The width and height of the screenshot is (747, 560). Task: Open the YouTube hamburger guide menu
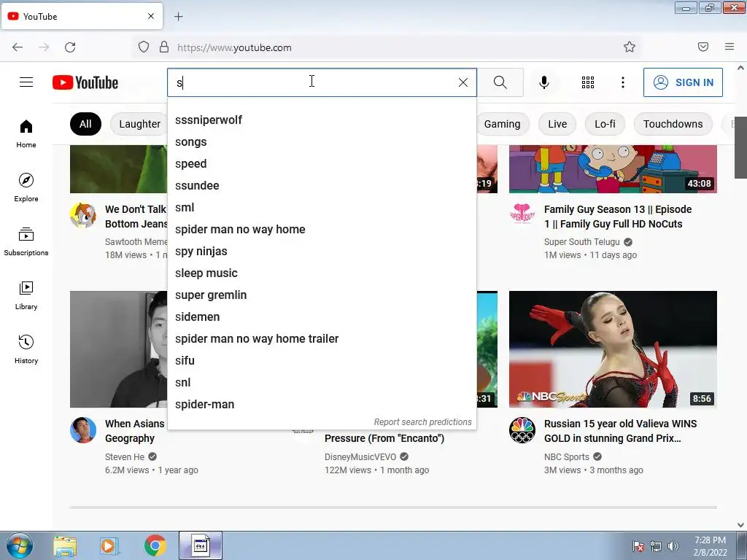click(26, 82)
